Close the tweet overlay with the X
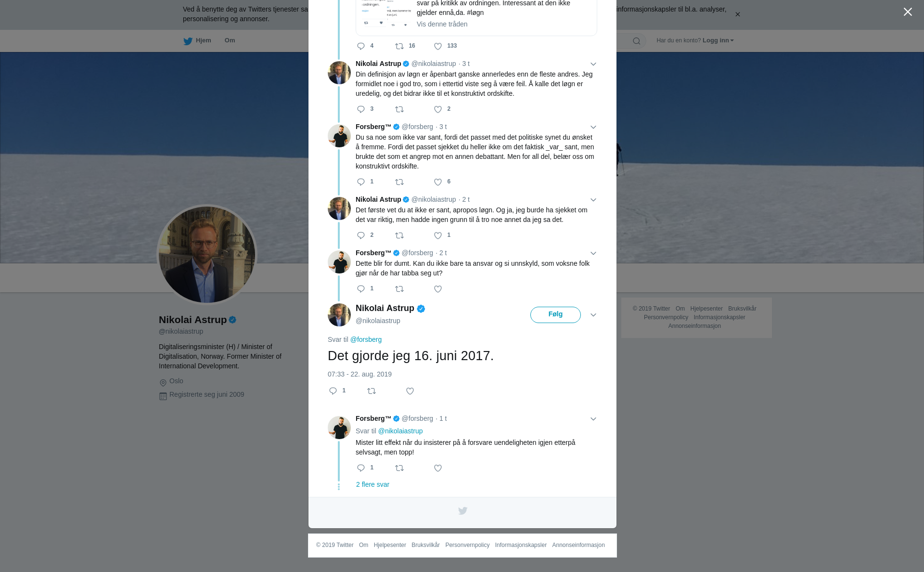This screenshot has height=572, width=924. [x=908, y=12]
